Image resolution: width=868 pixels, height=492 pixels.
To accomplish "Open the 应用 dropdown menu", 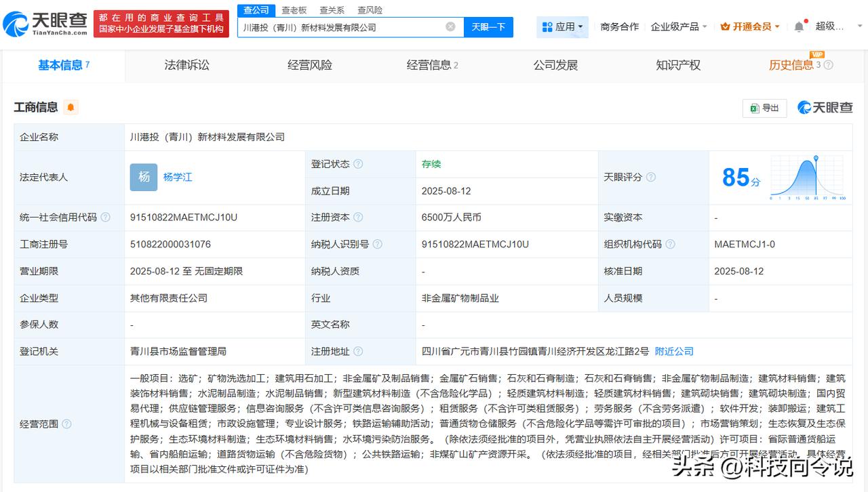I will click(x=563, y=27).
